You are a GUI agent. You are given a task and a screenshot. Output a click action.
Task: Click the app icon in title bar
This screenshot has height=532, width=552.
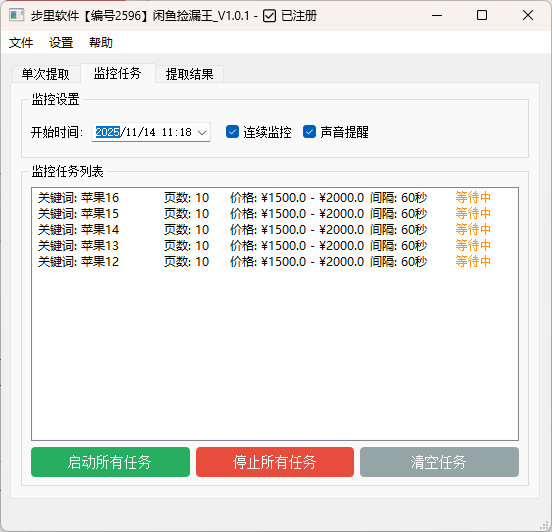click(x=16, y=15)
